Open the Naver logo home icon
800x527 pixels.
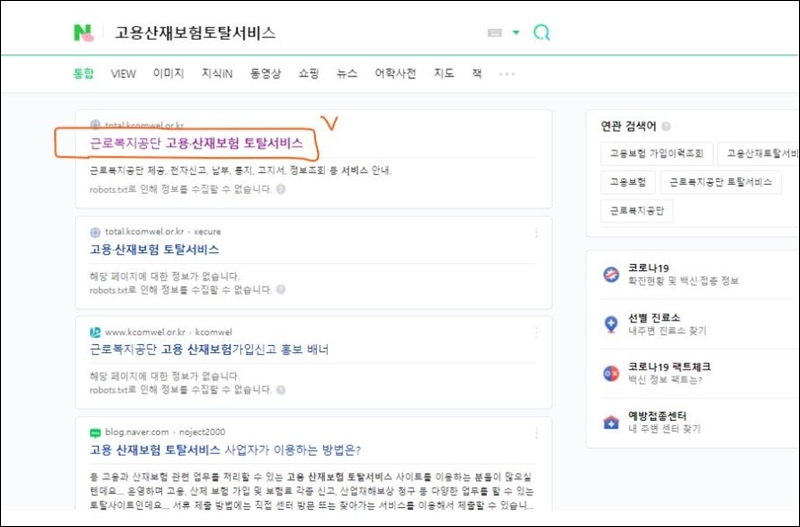coord(83,33)
